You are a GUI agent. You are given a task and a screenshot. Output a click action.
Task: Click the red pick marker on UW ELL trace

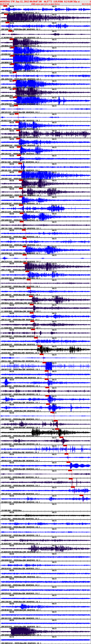pos(44,363)
